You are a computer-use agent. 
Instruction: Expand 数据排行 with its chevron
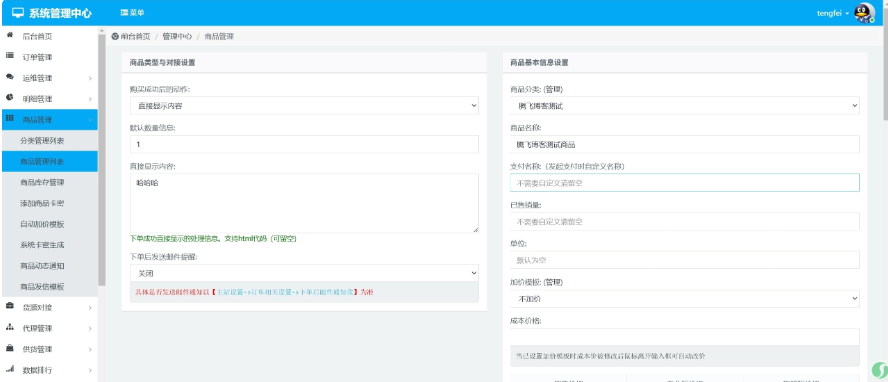90,371
